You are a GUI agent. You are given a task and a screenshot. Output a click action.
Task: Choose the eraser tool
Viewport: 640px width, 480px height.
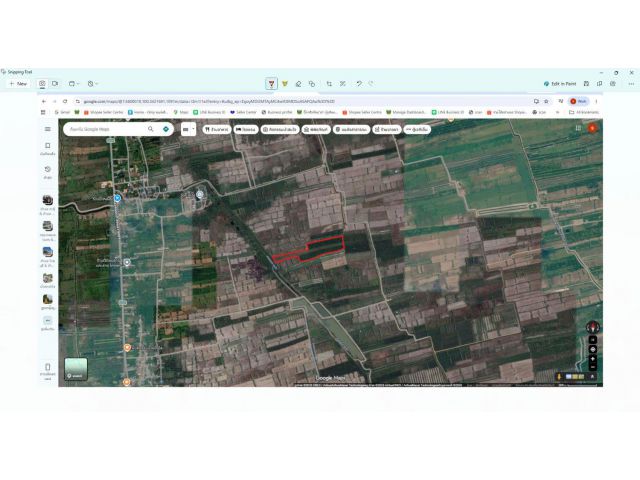(x=298, y=84)
